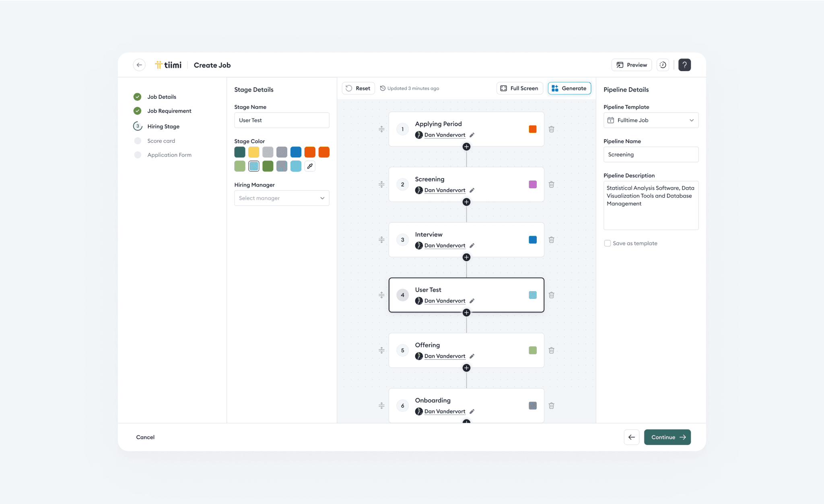
Task: Check the Save as template checkbox
Action: [x=607, y=243]
